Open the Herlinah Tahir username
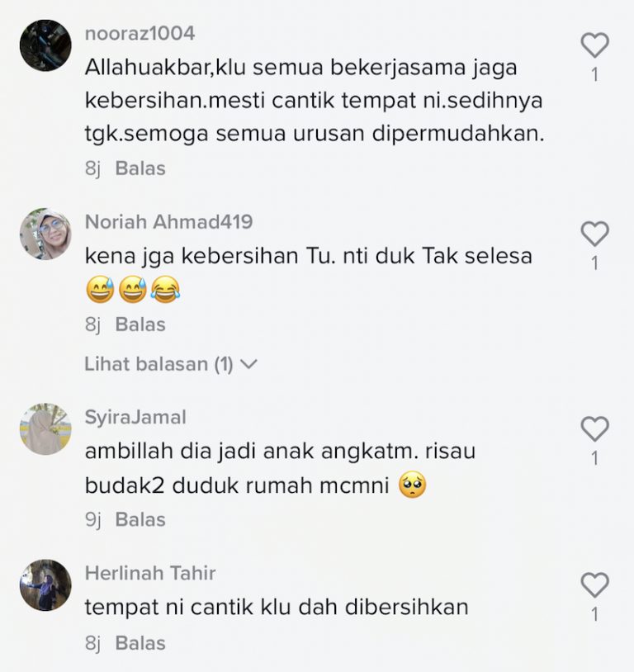This screenshot has height=672, width=634. coord(150,573)
